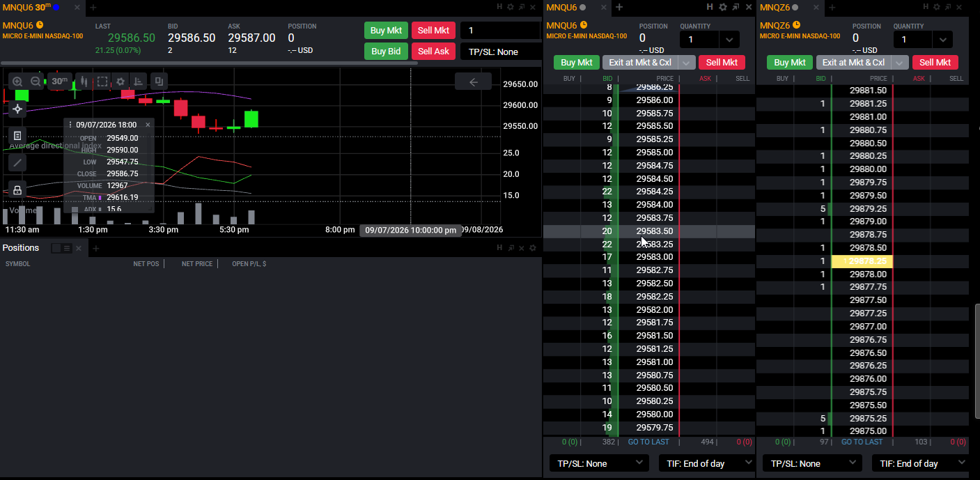Click the clock icon beside MNQZ6 symbol

[796, 25]
